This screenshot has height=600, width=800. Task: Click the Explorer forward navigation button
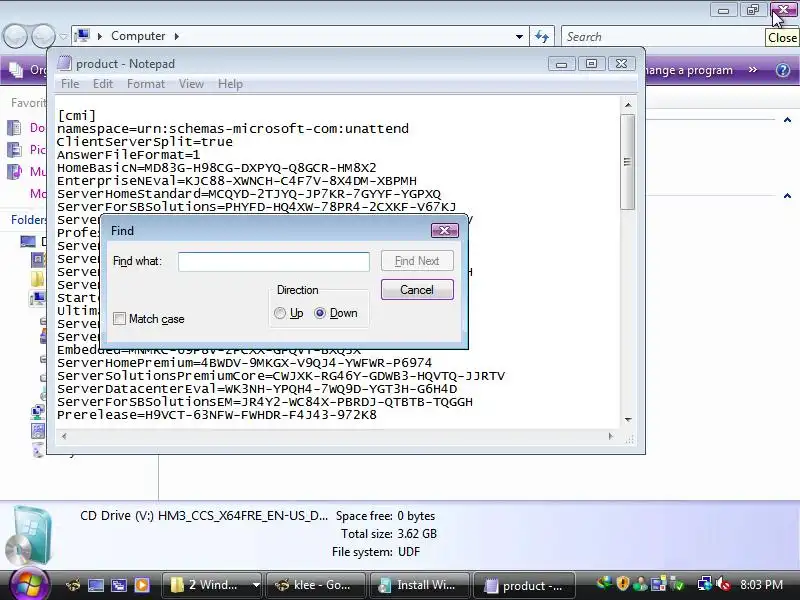point(43,36)
